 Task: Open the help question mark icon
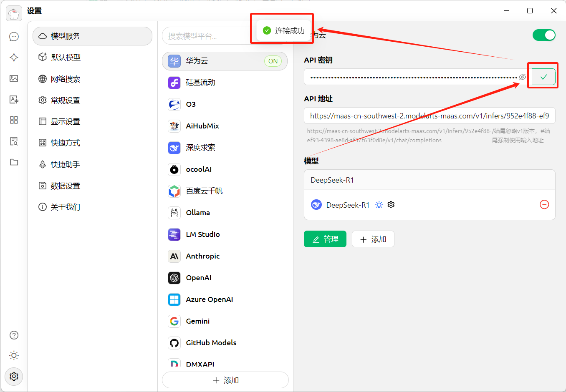(x=14, y=335)
